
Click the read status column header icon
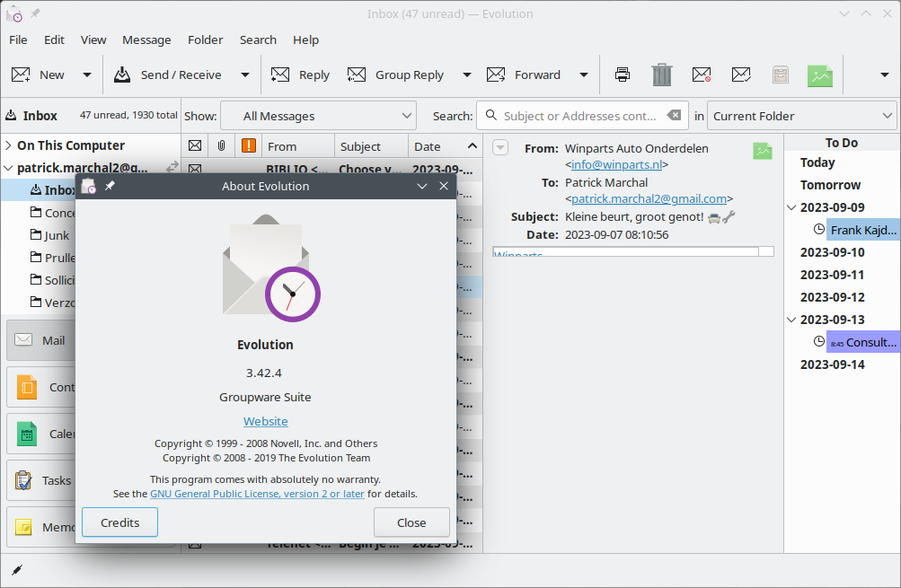[195, 145]
